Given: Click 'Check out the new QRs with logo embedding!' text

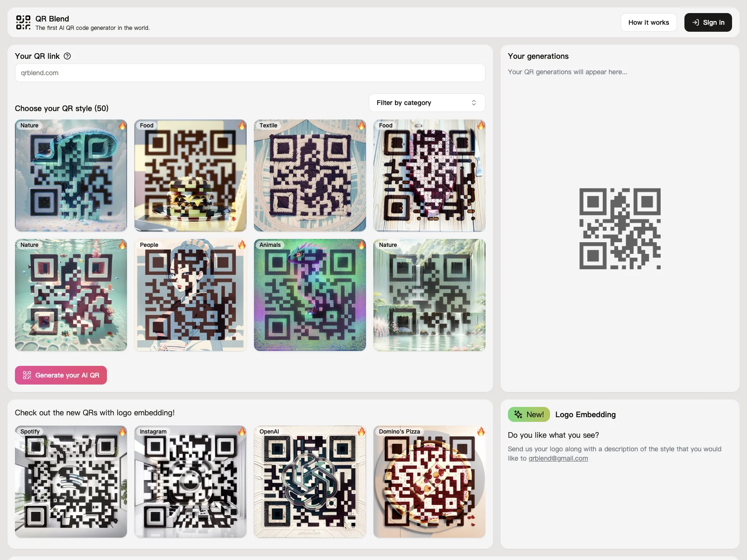Looking at the screenshot, I should 95,413.
